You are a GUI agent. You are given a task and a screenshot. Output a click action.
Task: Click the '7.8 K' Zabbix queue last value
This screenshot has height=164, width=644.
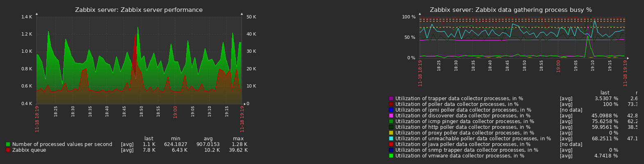pos(149,150)
